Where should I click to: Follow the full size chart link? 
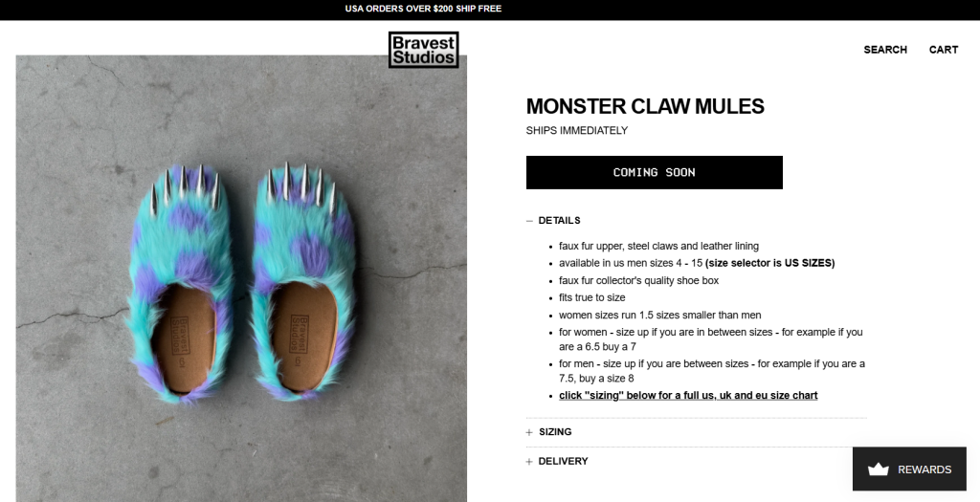point(688,396)
